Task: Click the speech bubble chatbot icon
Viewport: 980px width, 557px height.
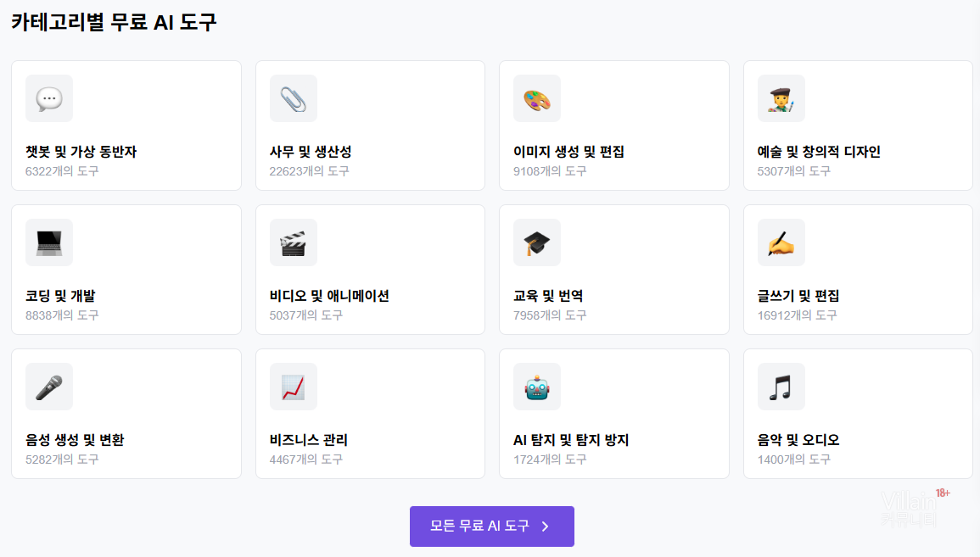Action: coord(49,98)
